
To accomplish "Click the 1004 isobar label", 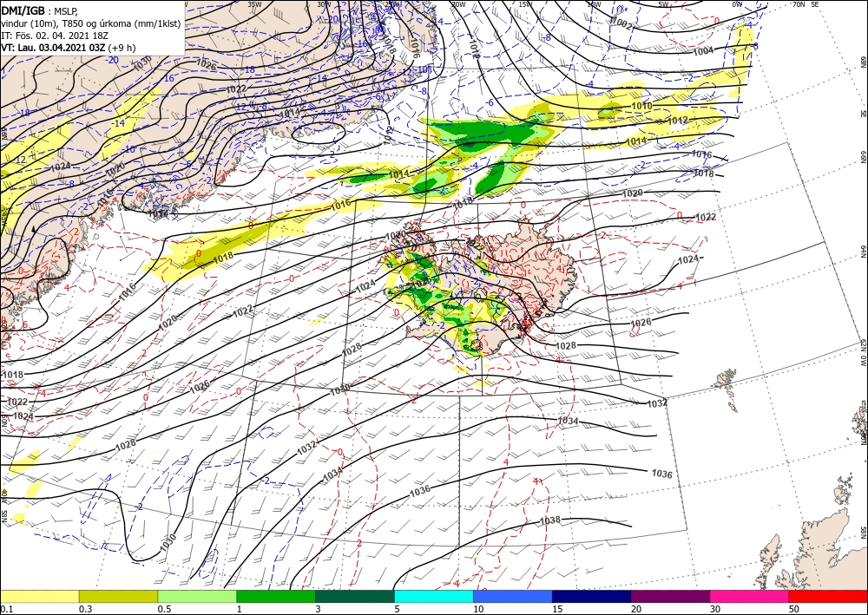I will [x=703, y=50].
